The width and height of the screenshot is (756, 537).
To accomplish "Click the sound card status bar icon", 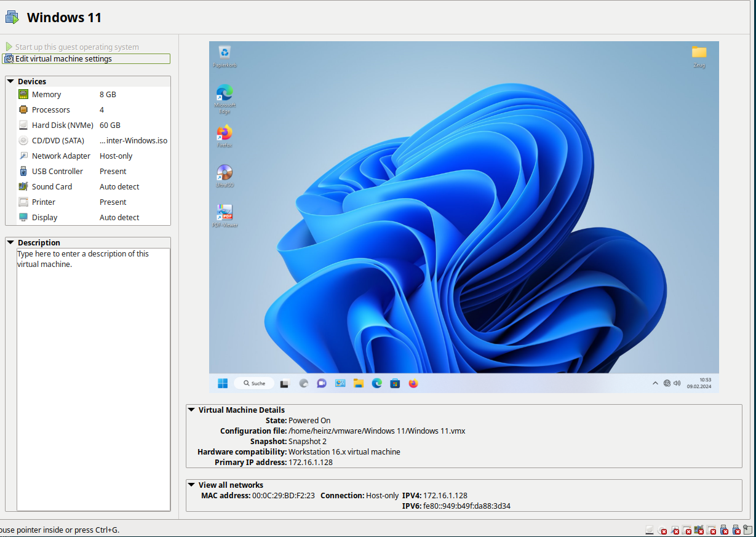I will coord(699,530).
